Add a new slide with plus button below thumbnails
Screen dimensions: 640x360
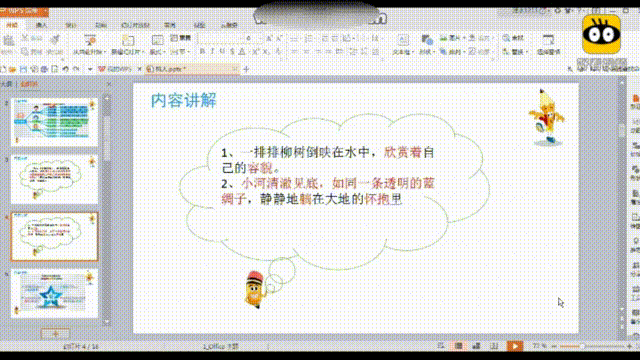click(x=56, y=333)
